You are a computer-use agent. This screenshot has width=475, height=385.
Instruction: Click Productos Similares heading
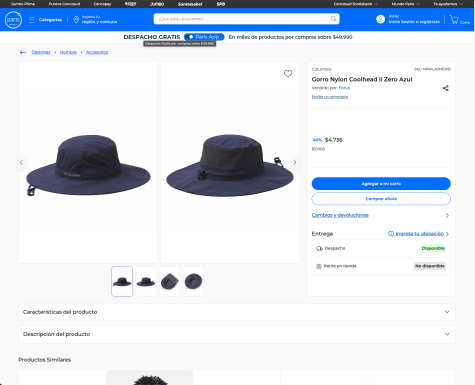45,360
